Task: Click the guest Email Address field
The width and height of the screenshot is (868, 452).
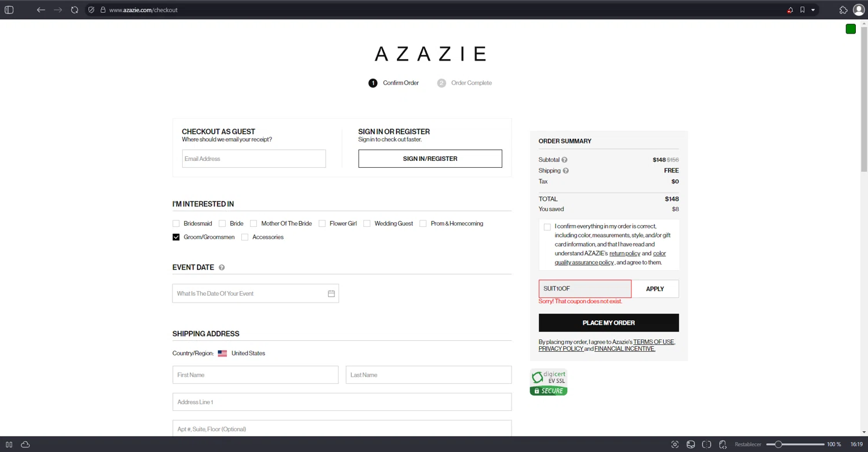Action: click(x=254, y=159)
